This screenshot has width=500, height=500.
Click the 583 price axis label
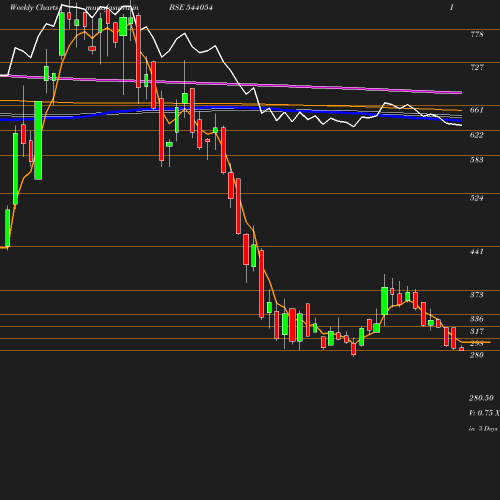coord(477,160)
